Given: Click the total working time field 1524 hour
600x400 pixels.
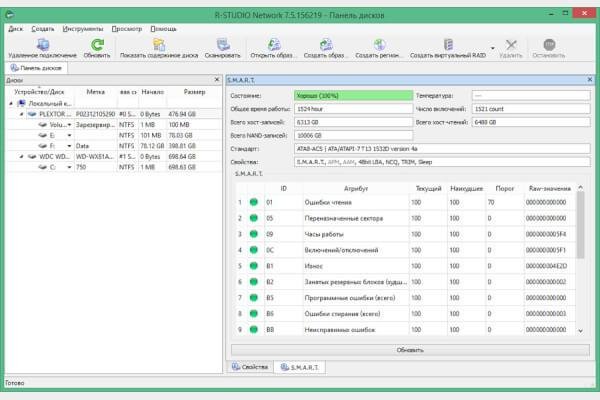Looking at the screenshot, I should tap(353, 109).
